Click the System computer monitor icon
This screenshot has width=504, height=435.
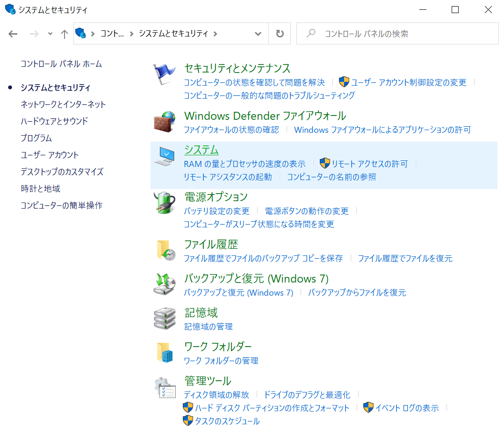164,156
